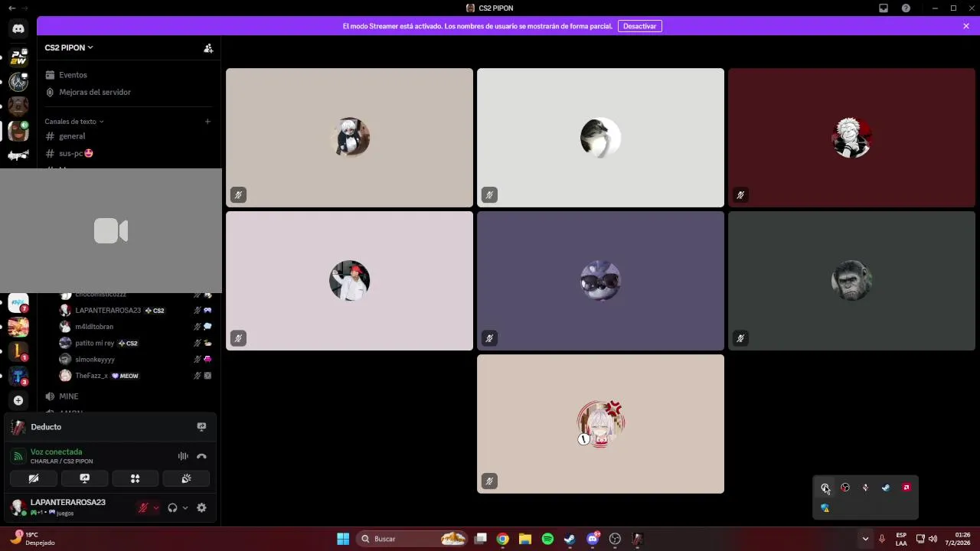Select the sunglasses avatar purple tile
Image resolution: width=980 pixels, height=551 pixels.
(x=600, y=281)
